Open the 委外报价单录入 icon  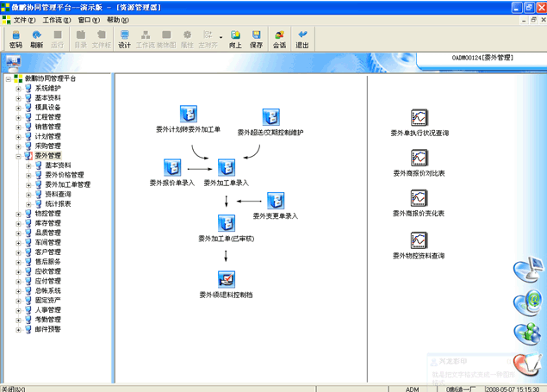[171, 167]
